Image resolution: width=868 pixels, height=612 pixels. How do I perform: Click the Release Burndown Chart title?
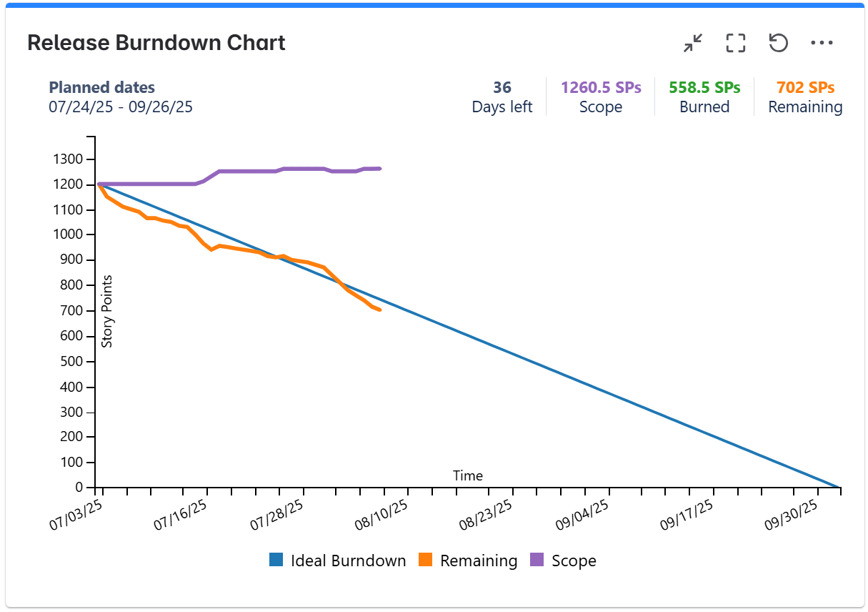click(x=156, y=43)
